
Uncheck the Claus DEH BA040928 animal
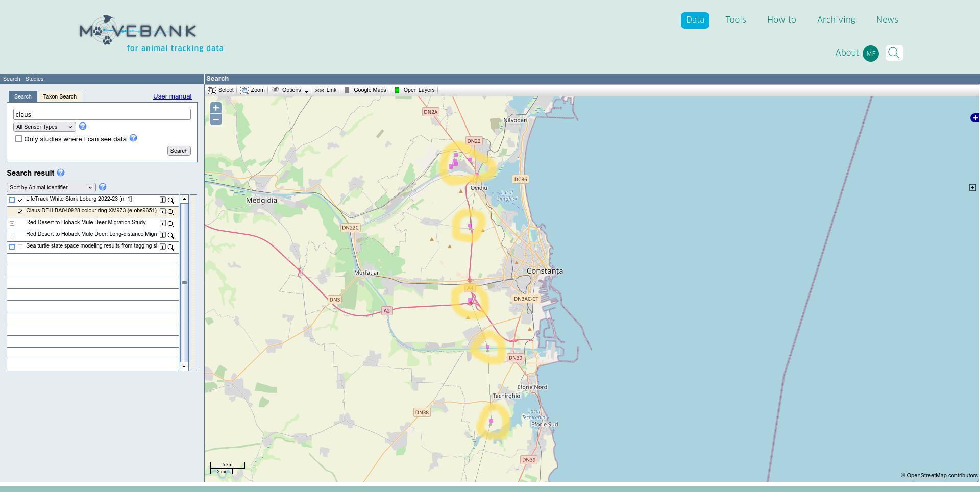pos(20,211)
